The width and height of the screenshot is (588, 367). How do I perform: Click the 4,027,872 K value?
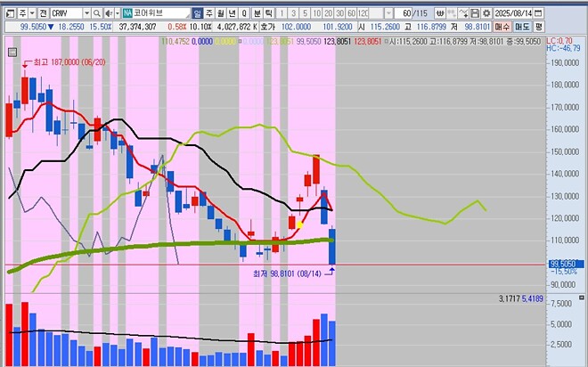click(x=237, y=27)
